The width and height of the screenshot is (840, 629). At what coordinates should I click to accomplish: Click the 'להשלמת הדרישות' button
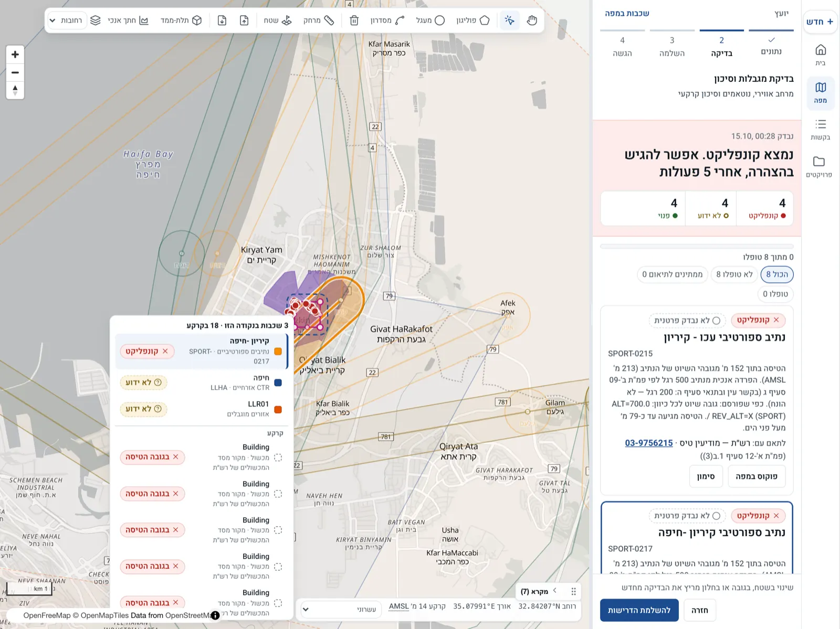[x=639, y=610]
